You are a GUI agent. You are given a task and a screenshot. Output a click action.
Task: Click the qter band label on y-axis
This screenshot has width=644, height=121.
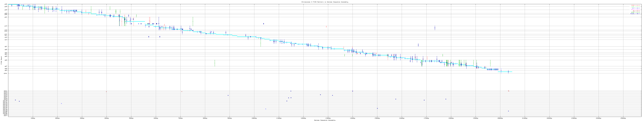[6, 73]
